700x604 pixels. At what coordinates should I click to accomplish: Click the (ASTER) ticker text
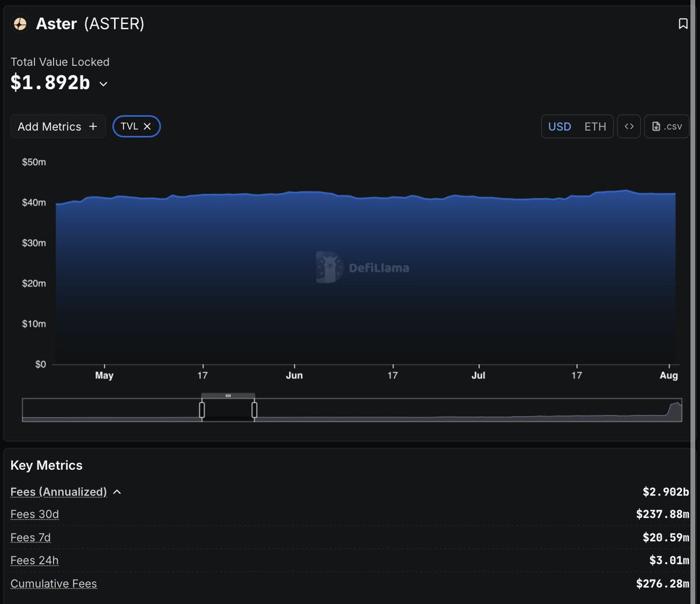(114, 24)
